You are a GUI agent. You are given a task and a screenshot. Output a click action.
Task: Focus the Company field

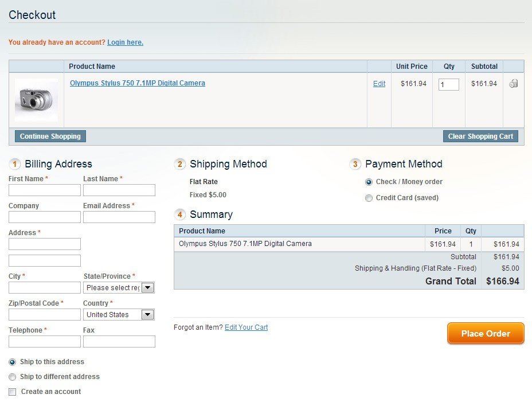[45, 217]
